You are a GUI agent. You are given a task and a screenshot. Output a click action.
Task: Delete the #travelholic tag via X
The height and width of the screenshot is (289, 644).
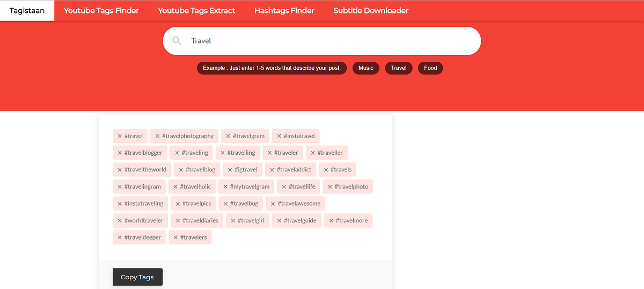click(175, 186)
